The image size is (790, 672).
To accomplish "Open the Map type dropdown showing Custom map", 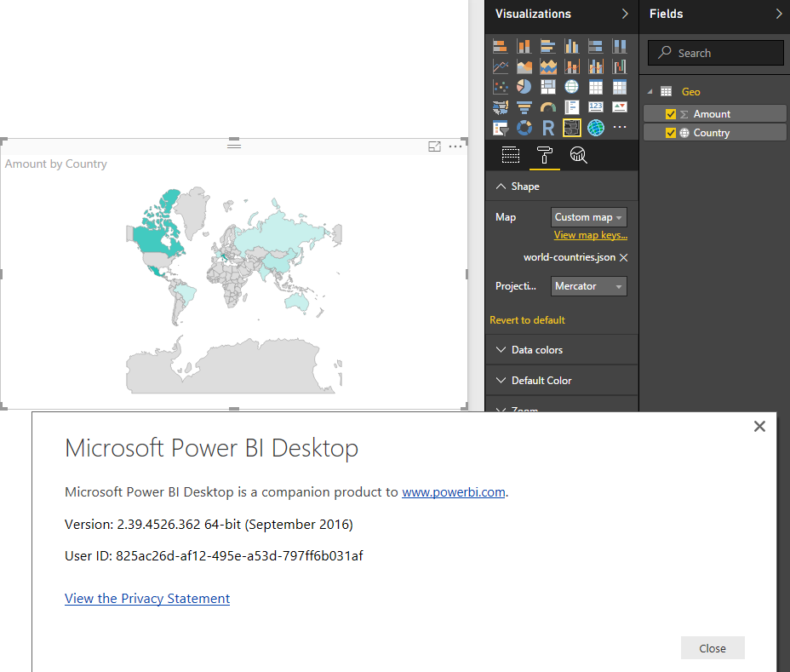I will pyautogui.click(x=588, y=217).
